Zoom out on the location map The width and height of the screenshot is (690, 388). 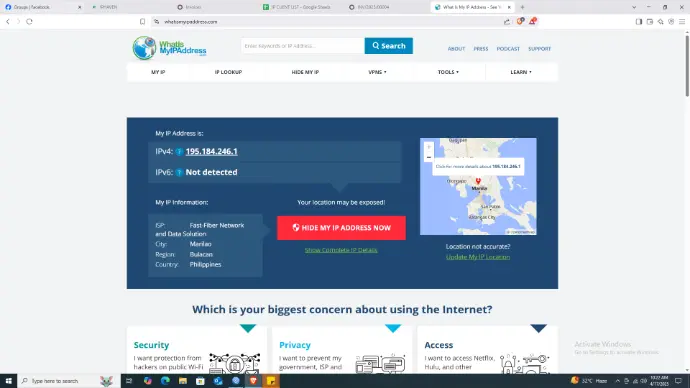tap(429, 157)
